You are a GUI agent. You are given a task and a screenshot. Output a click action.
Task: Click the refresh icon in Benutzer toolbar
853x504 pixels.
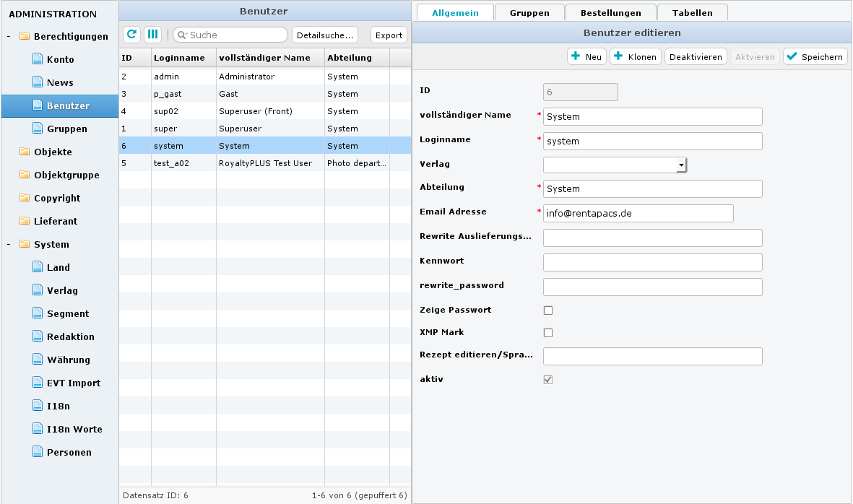132,35
